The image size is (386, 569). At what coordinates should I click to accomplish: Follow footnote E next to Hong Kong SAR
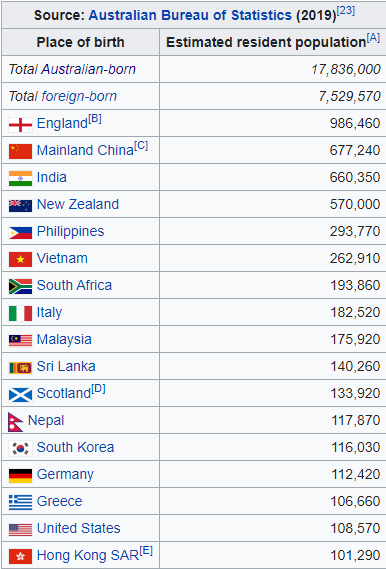point(146,551)
